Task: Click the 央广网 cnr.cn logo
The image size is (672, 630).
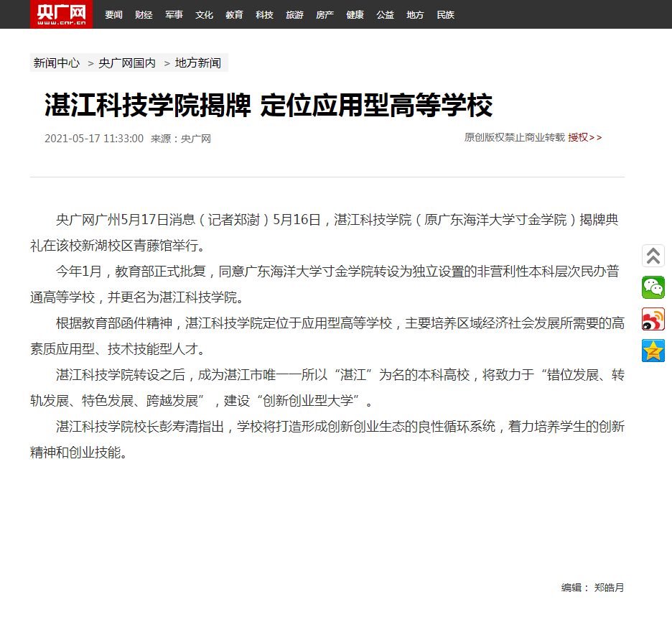Action: coord(61,14)
